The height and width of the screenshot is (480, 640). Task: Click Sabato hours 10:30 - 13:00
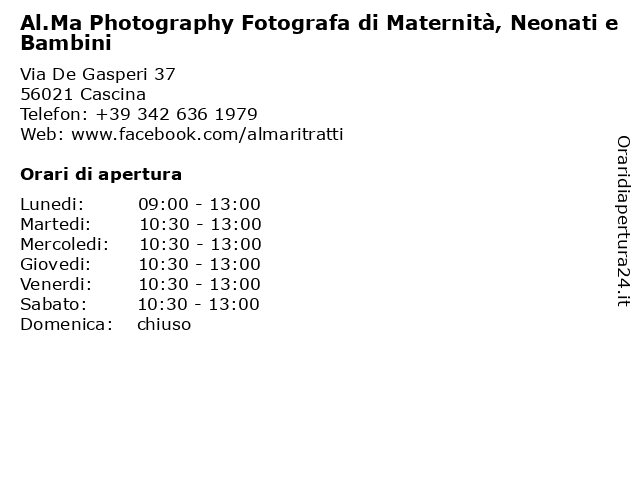click(198, 304)
